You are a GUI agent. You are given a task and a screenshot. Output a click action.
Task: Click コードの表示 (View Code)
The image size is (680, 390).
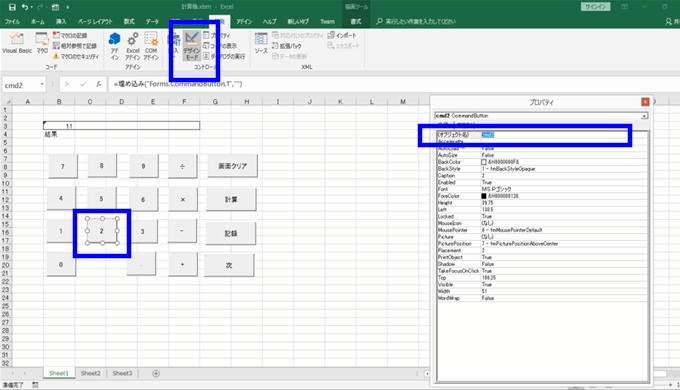click(x=220, y=46)
